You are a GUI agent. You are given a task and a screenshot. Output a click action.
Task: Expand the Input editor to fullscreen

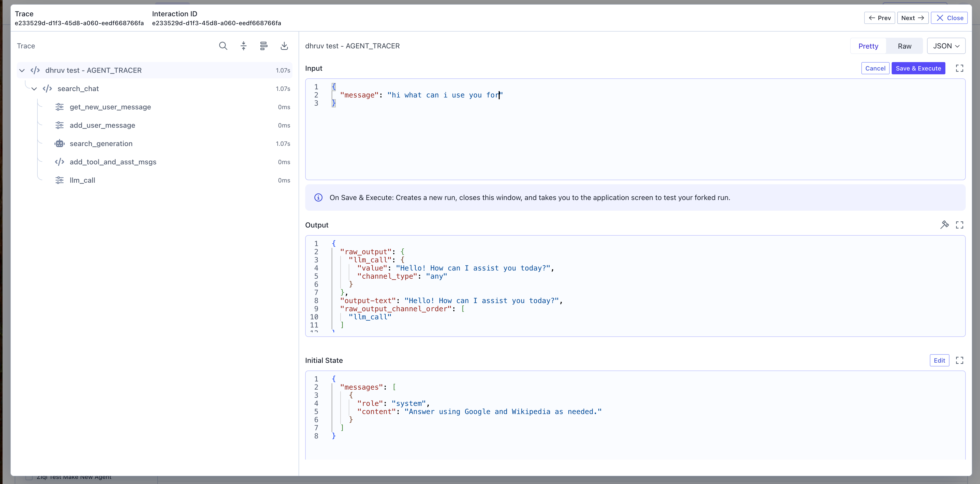[959, 68]
